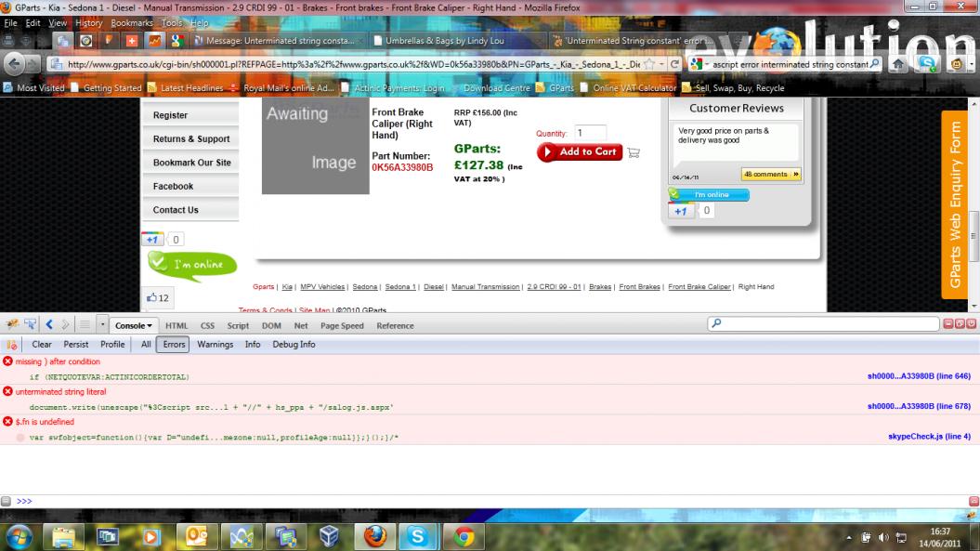Switch to Firebug HTML tab

click(176, 326)
